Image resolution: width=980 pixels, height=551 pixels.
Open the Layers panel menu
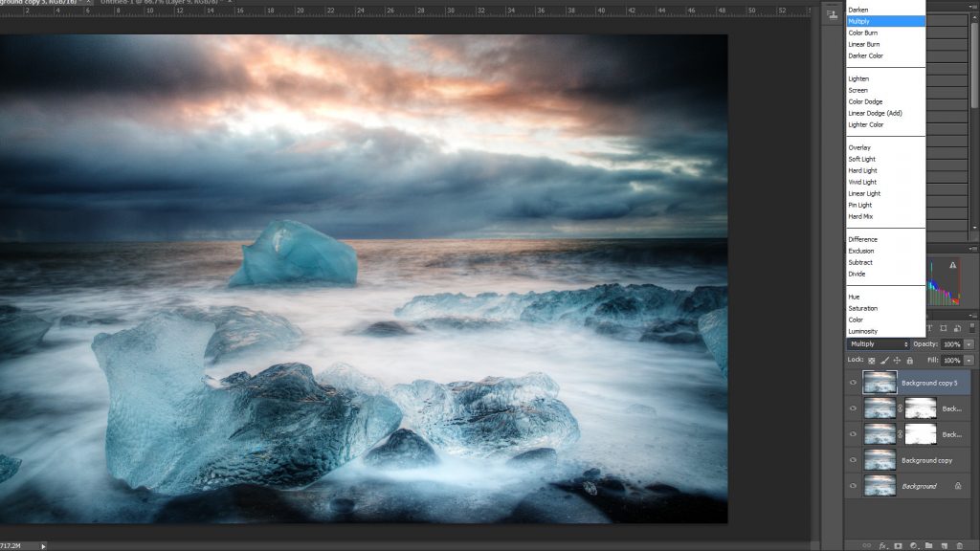pos(972,316)
